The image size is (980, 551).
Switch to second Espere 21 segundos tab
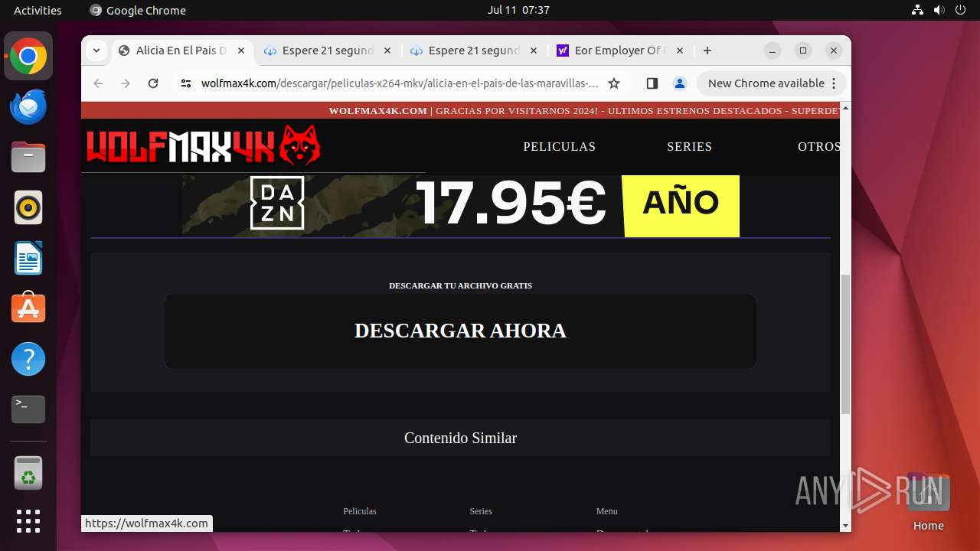473,51
